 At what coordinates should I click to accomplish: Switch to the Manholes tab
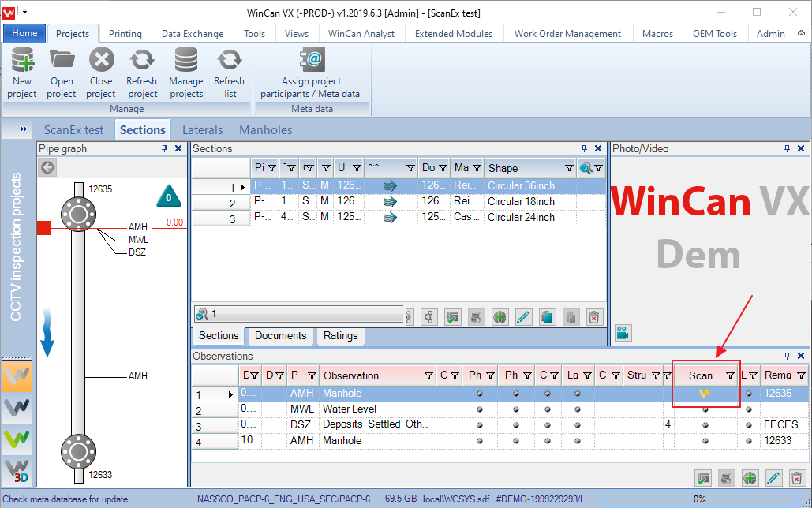(x=265, y=129)
